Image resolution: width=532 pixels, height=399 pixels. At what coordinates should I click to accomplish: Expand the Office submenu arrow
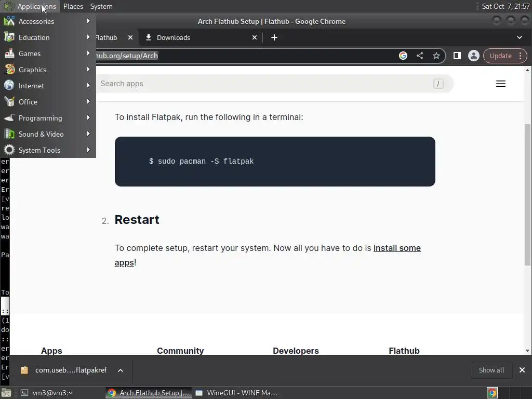pos(88,101)
